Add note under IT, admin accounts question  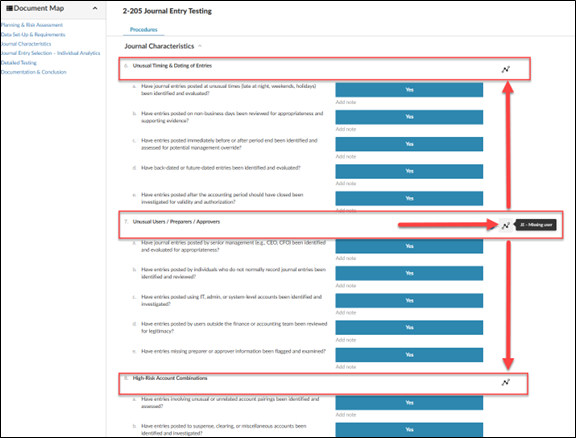346,313
